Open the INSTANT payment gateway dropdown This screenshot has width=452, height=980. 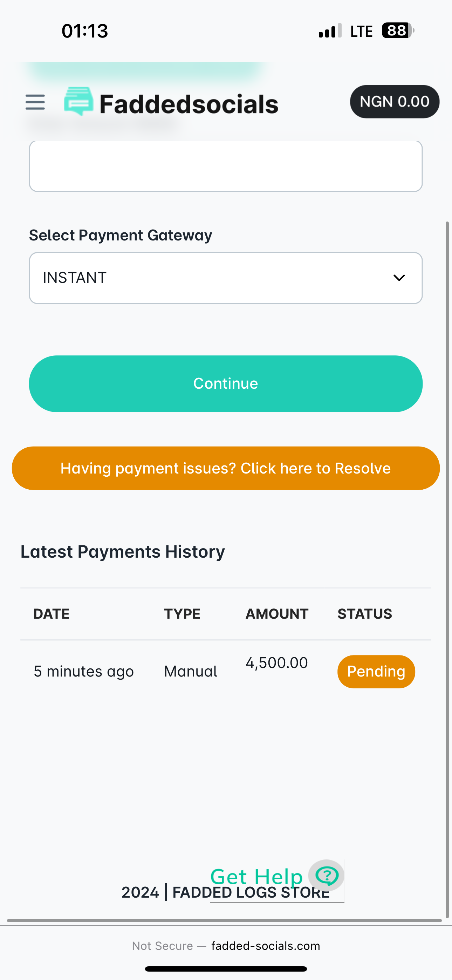213,278
